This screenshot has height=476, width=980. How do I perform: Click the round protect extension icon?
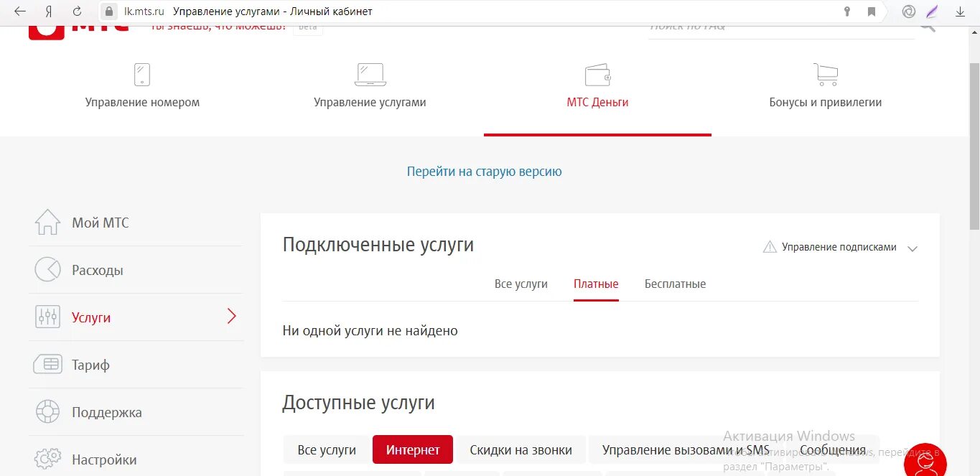(x=909, y=11)
